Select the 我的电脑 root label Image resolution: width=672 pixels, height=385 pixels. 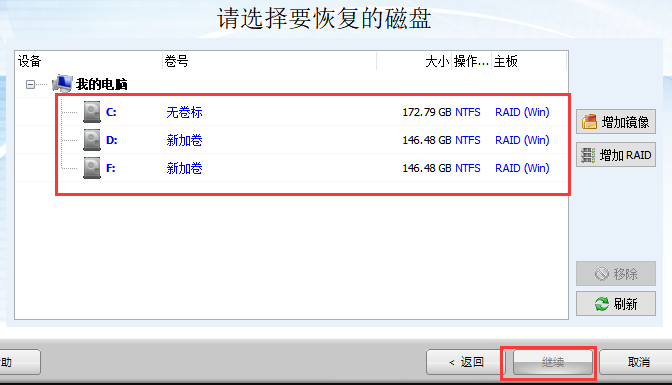point(102,84)
